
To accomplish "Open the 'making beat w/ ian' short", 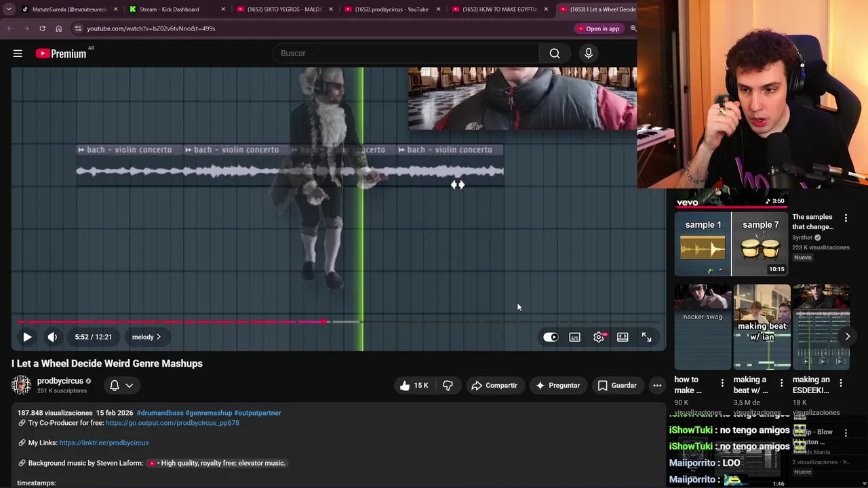I will 762,327.
